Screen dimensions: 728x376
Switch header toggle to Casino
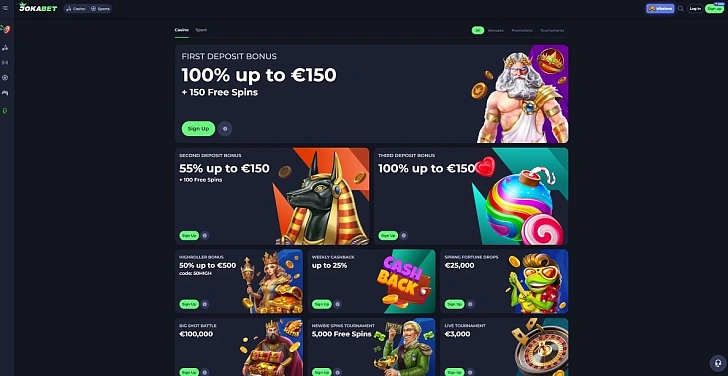click(x=76, y=8)
